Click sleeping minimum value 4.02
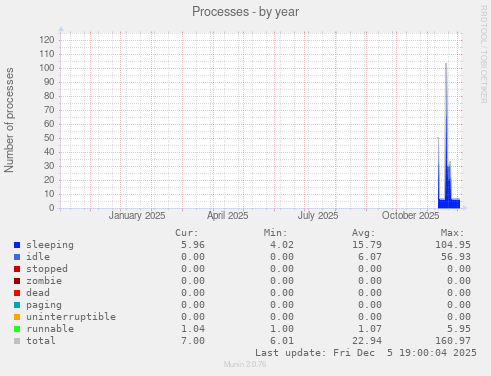Screen dimensions: 491x376 (282, 245)
